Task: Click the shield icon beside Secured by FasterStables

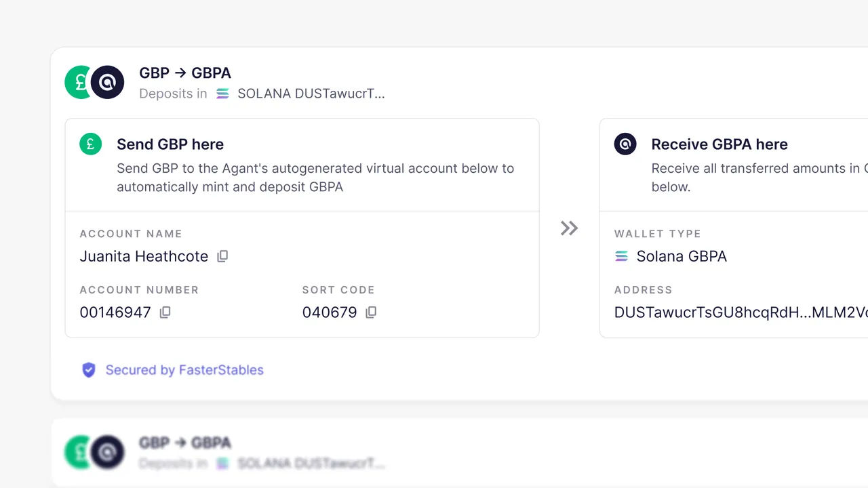Action: [x=89, y=370]
